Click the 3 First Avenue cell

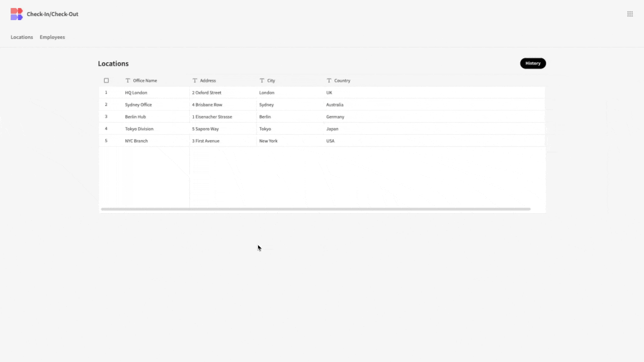(223, 141)
